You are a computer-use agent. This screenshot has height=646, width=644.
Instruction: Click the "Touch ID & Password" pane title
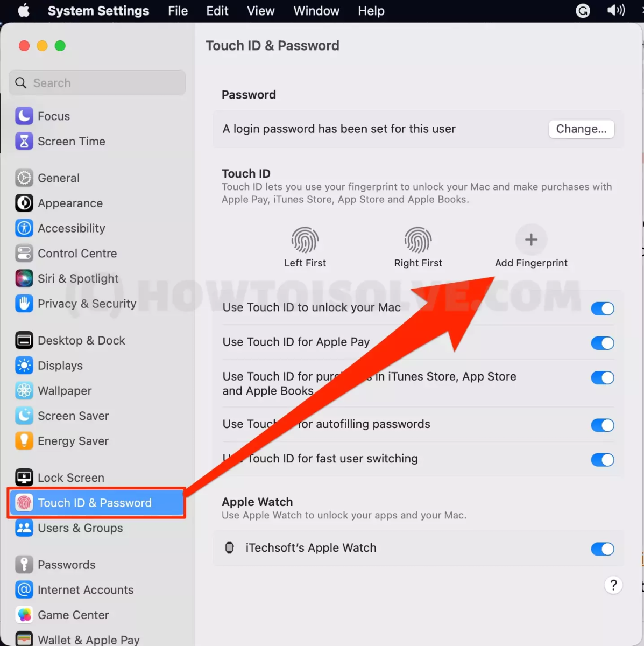[x=272, y=46]
